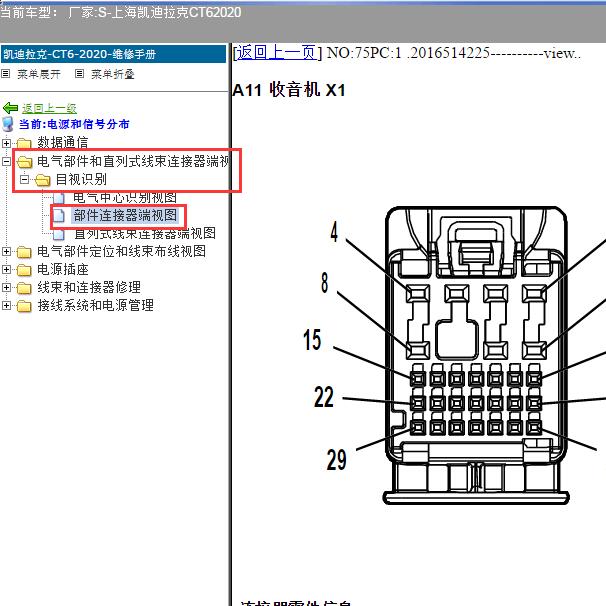
Task: Click the 返回上一级 link
Action: click(49, 109)
